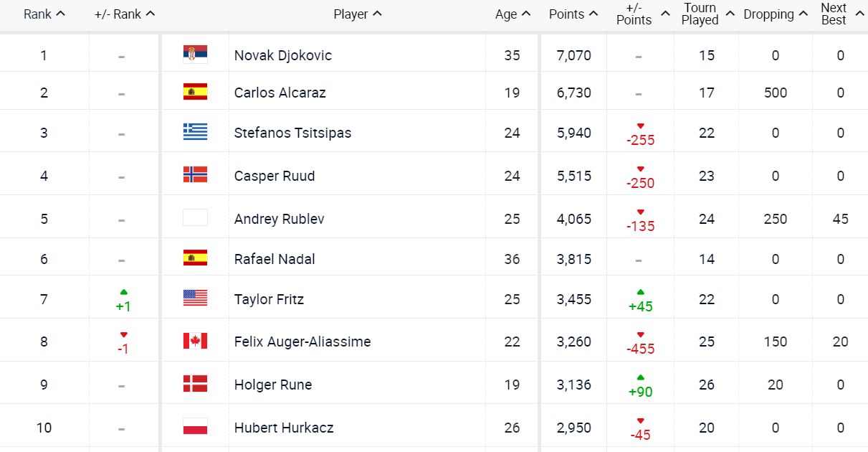The image size is (868, 452).
Task: Sort by the Player column header
Action: coord(358,14)
